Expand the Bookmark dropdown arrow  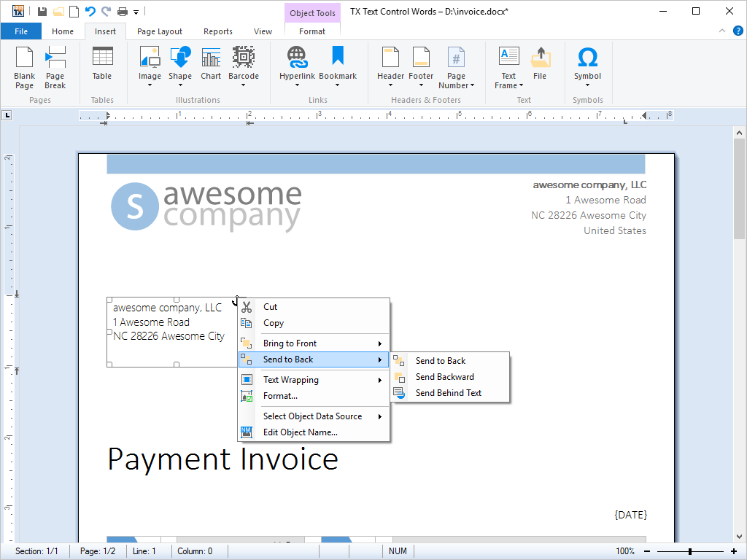(338, 85)
